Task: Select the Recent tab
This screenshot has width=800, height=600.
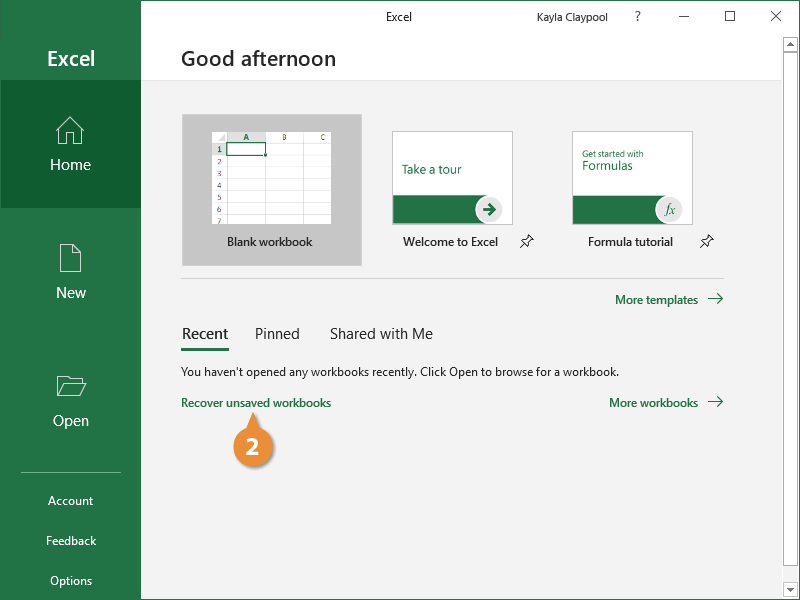Action: coord(205,334)
